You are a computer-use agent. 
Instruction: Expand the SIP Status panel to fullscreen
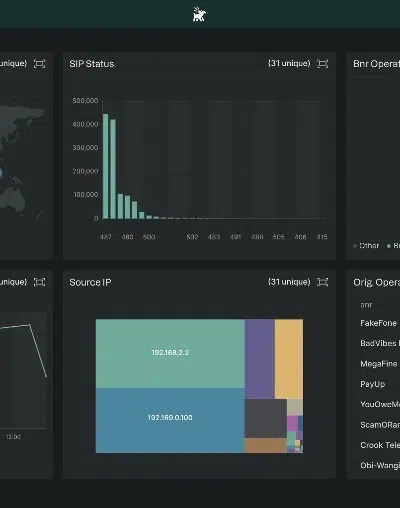coord(323,64)
